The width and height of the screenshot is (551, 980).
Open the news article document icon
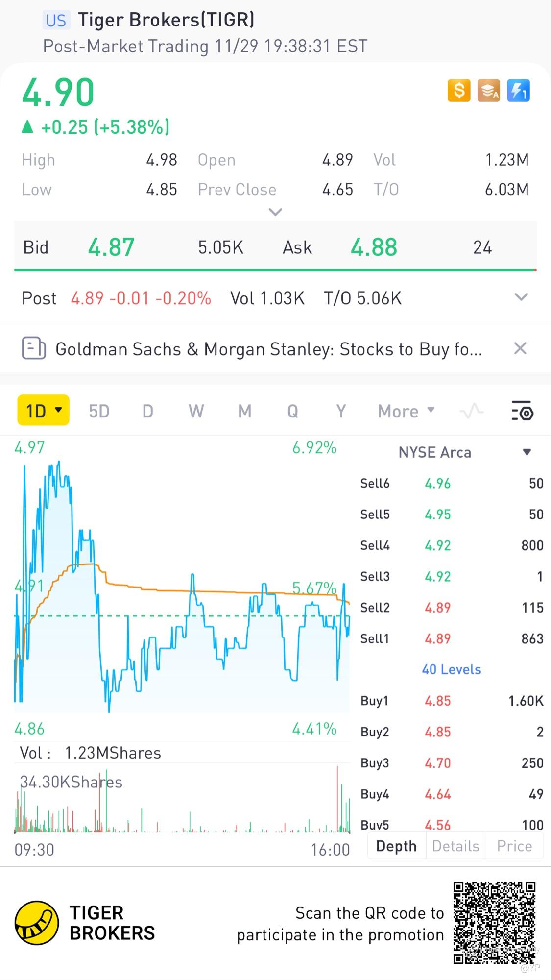click(x=34, y=348)
